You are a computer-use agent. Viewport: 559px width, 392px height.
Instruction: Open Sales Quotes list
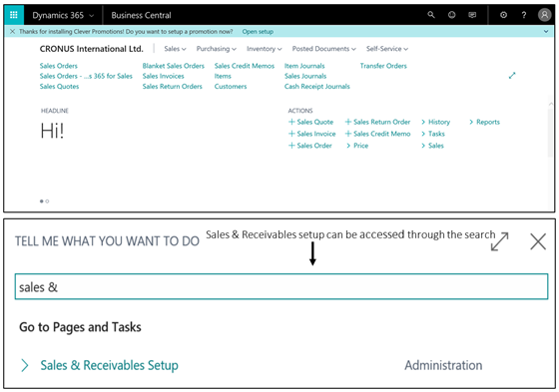pos(59,86)
